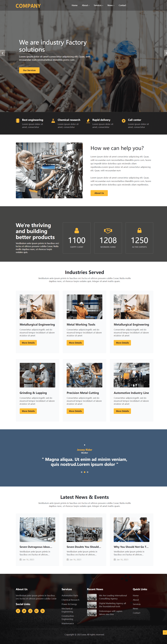Click calendar icon under Seven Outrageous Ideas
This screenshot has width=167, height=644.
pyautogui.click(x=21, y=560)
